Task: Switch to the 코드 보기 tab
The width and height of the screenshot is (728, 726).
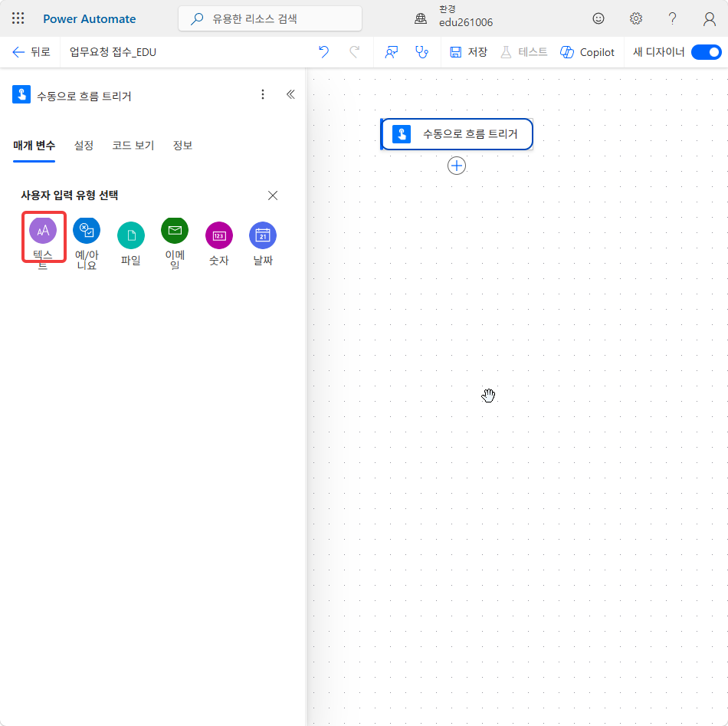Action: click(133, 146)
